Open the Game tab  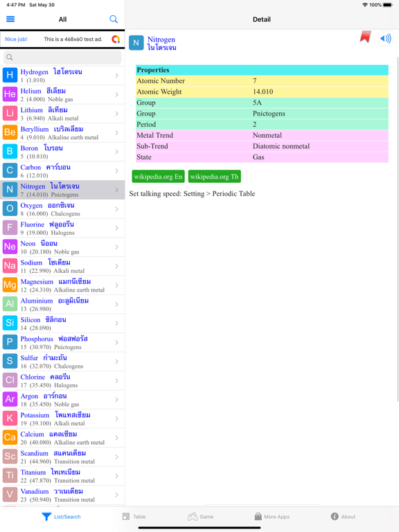[x=200, y=517]
